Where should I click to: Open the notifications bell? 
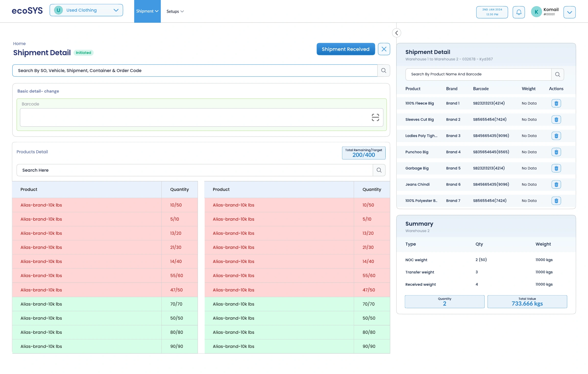[519, 12]
